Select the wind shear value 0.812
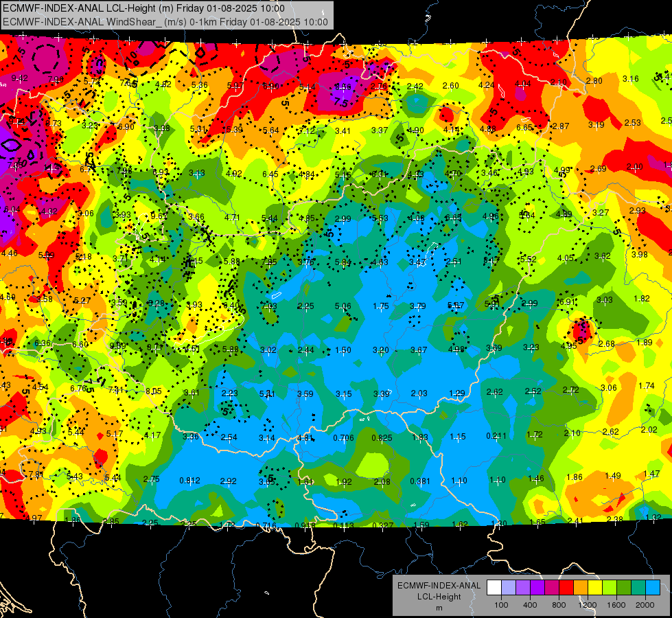 (x=189, y=481)
